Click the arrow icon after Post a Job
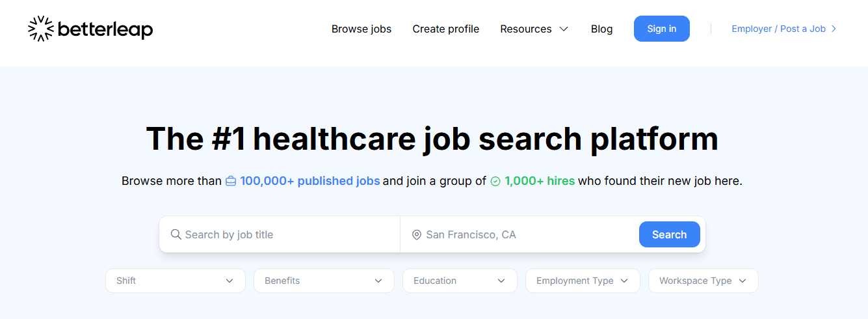Screen dimensions: 868x319 click(834, 29)
